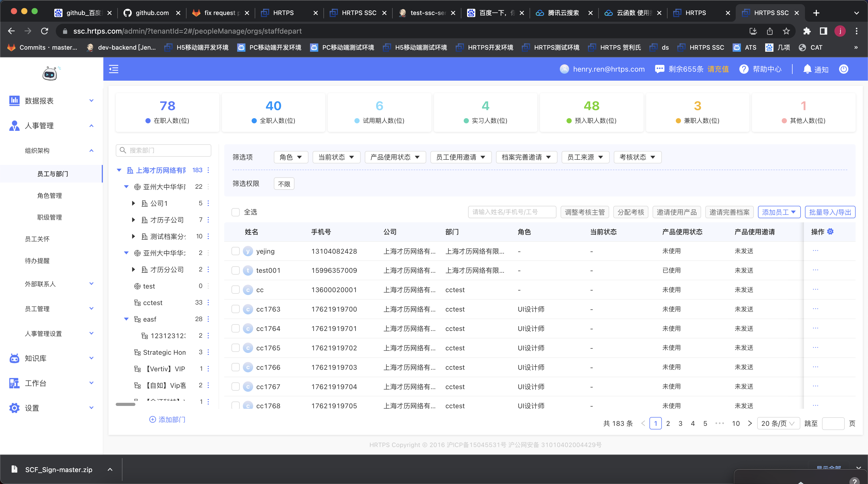The image size is (868, 484).
Task: Open a new browser tab with plus
Action: click(816, 13)
